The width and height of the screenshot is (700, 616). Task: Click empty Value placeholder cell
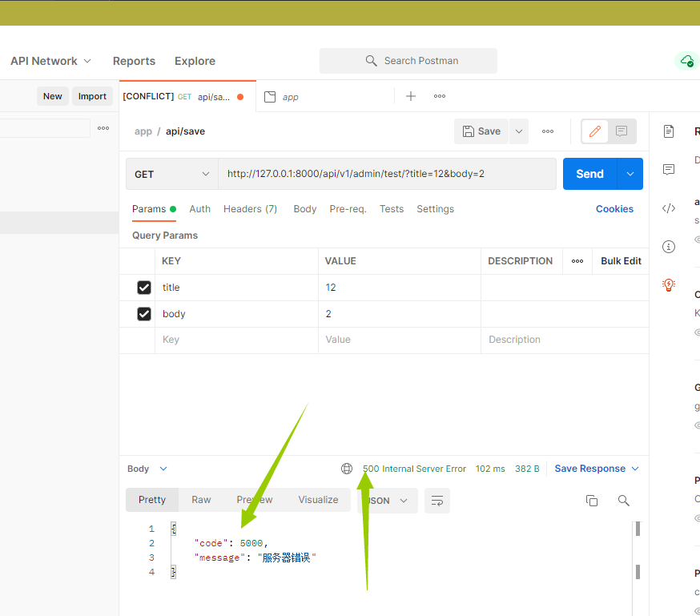pos(400,340)
